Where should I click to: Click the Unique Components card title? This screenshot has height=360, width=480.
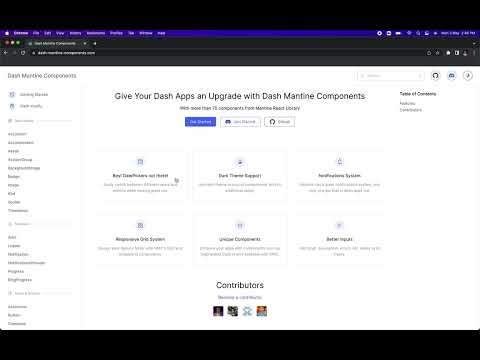click(x=240, y=239)
